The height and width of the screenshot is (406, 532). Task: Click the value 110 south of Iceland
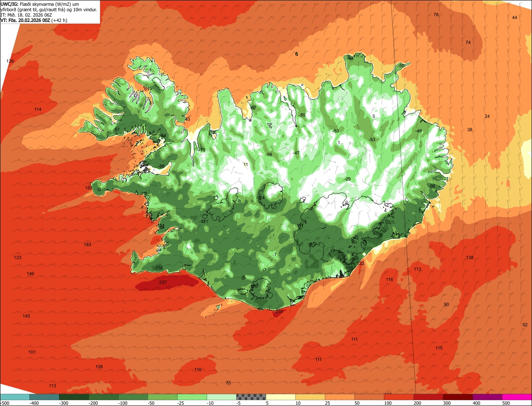[x=198, y=369]
